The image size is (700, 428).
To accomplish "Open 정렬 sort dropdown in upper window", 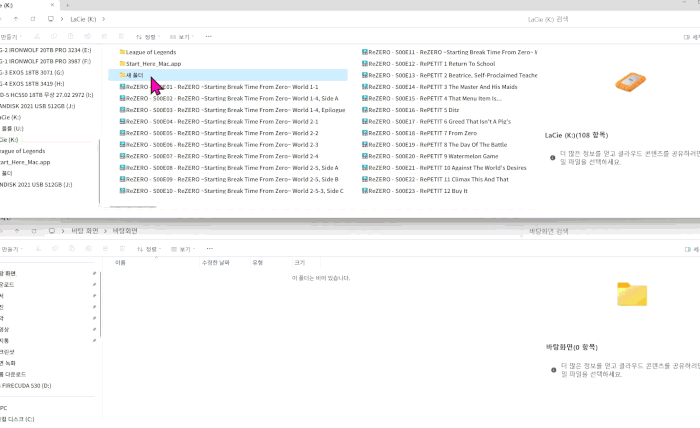I will (x=148, y=37).
